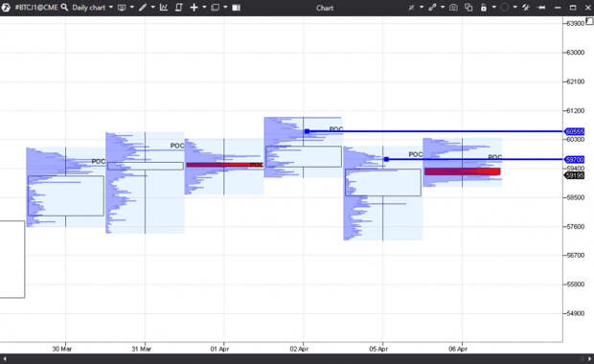Click the bottom scrollbar left arrow
The image size is (594, 364).
click(5, 358)
